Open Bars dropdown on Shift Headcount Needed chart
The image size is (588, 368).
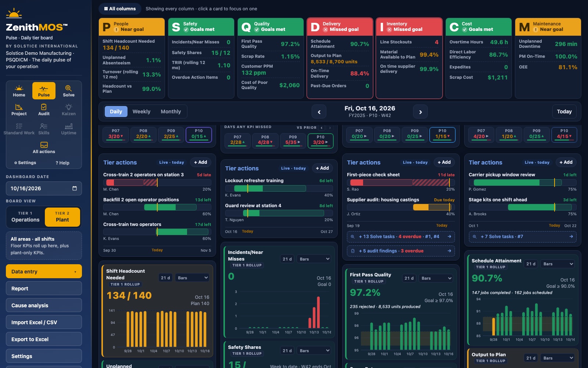click(192, 278)
